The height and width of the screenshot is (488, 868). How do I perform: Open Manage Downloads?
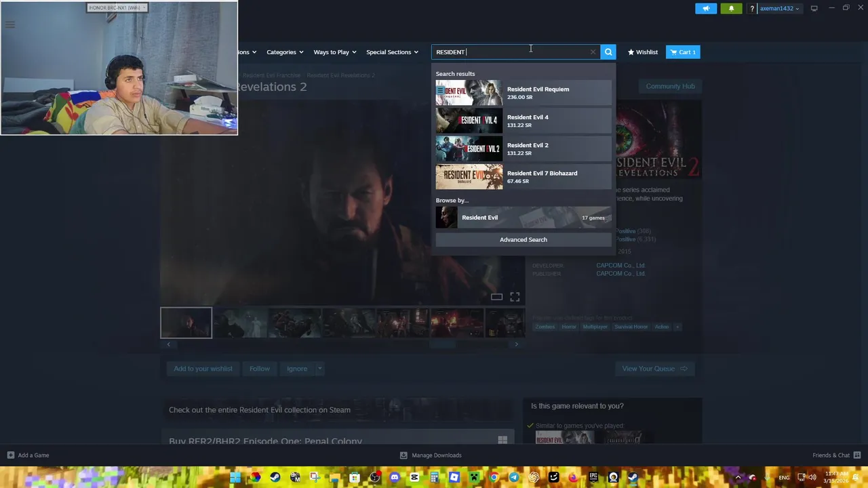click(x=431, y=455)
